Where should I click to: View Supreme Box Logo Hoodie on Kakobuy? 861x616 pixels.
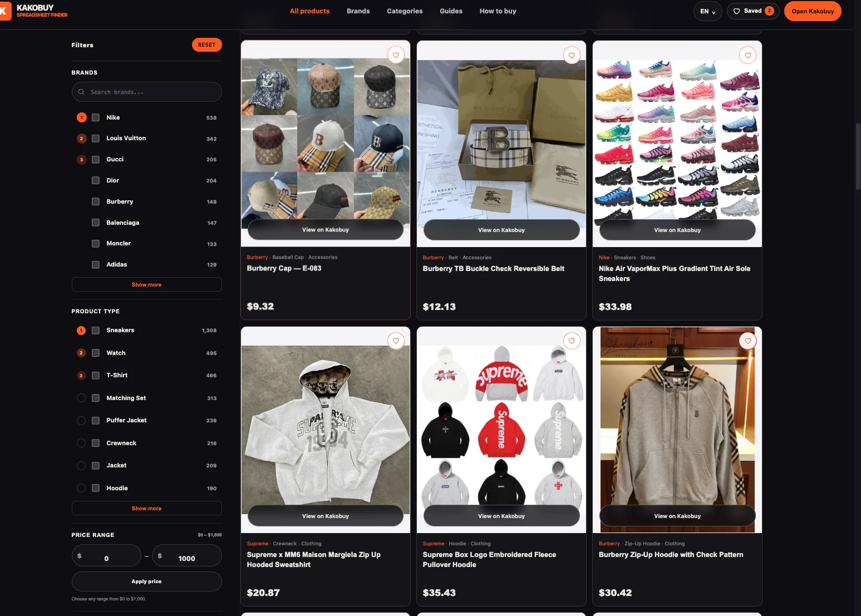click(x=501, y=516)
